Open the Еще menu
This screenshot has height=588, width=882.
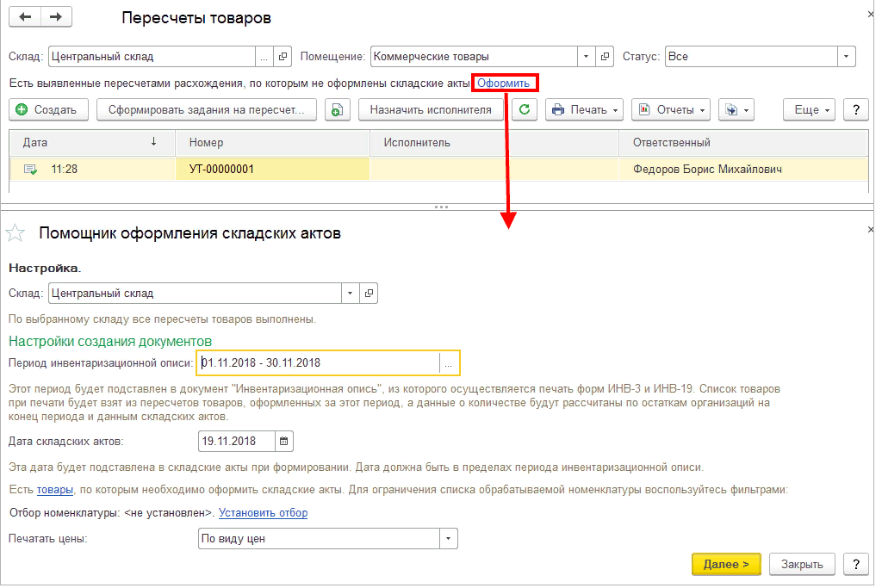click(810, 109)
